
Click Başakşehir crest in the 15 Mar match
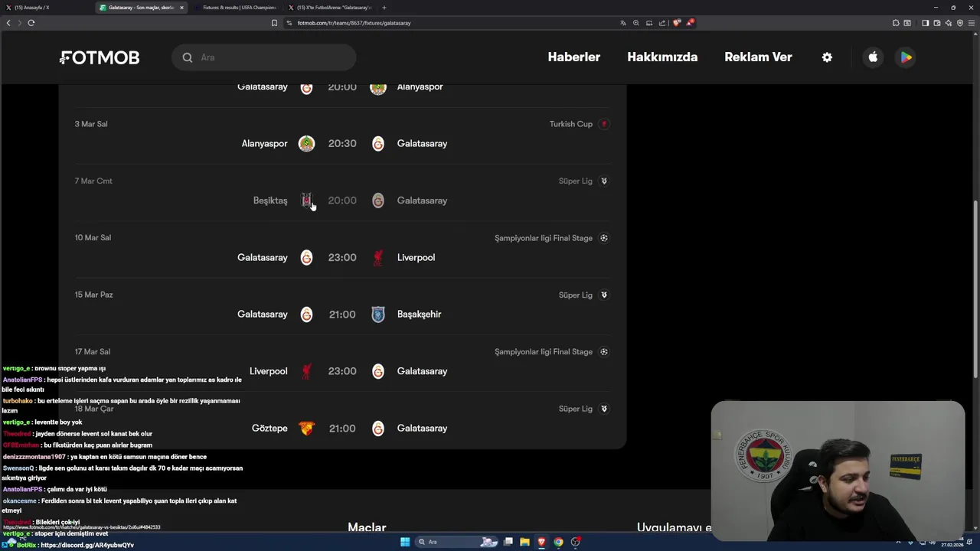[x=378, y=315]
